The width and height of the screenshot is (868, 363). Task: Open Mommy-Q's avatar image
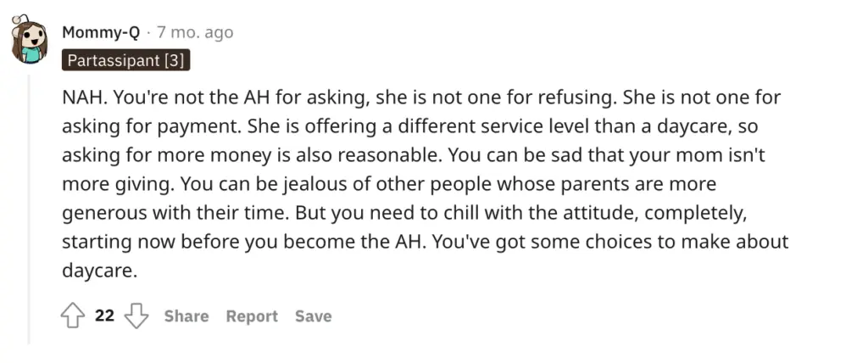point(30,41)
